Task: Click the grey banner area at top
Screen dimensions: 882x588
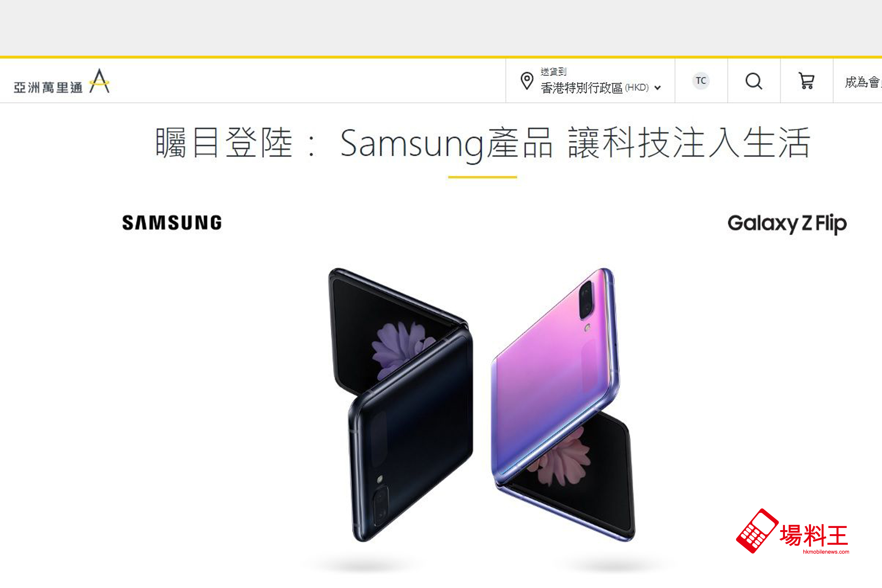Action: [441, 28]
